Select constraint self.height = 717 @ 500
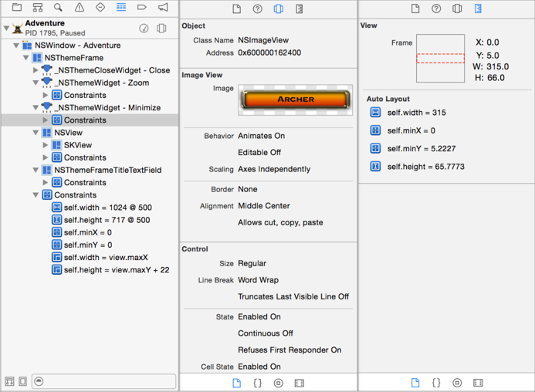Viewport: 535px width, 392px height. (90, 220)
